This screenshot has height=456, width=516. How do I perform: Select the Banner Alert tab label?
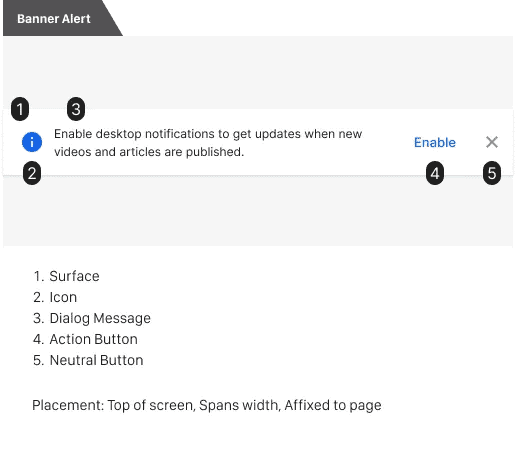[54, 19]
